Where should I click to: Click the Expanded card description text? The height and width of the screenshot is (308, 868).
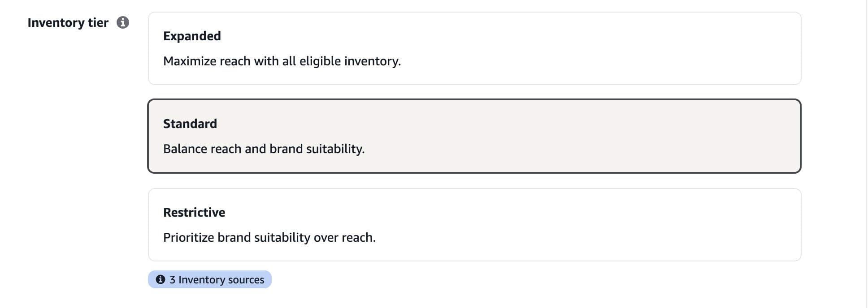(x=282, y=61)
